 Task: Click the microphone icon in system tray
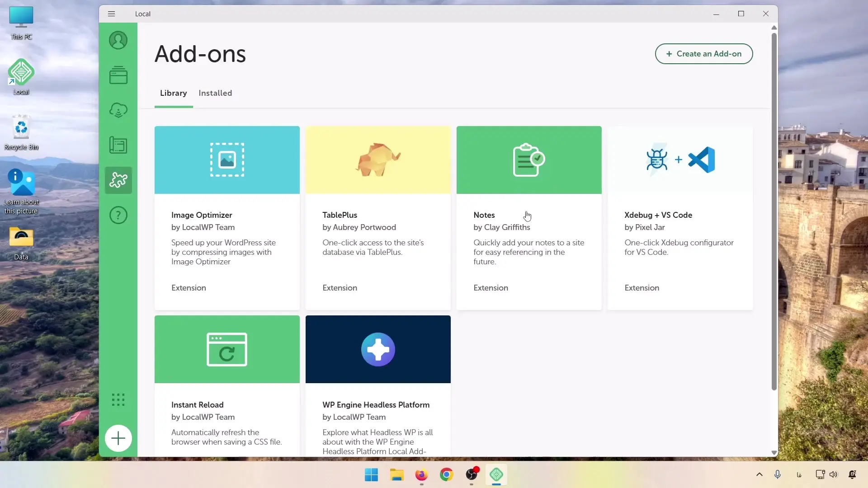(x=778, y=474)
